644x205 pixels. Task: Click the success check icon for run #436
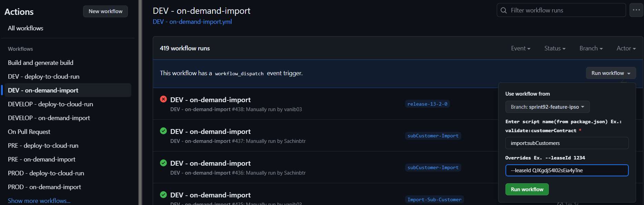163,163
